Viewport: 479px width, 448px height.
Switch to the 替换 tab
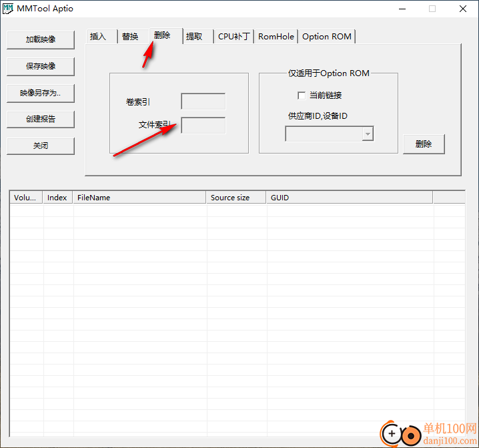click(133, 37)
